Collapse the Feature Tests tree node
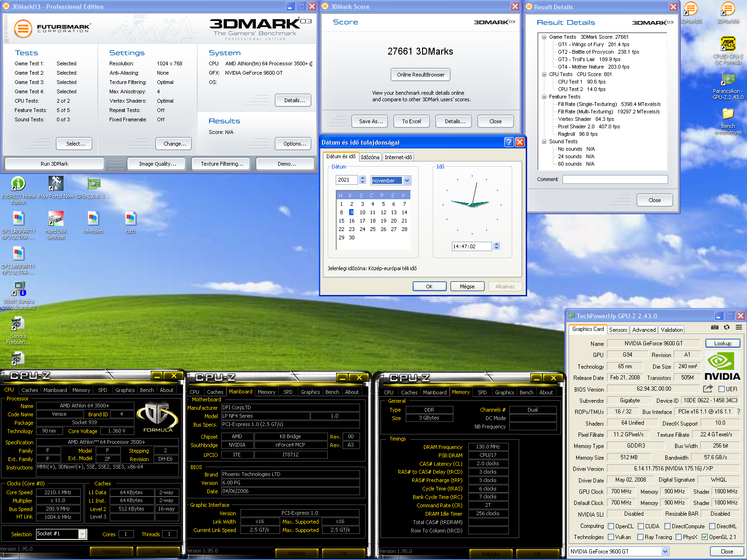747x560 pixels. click(x=544, y=97)
